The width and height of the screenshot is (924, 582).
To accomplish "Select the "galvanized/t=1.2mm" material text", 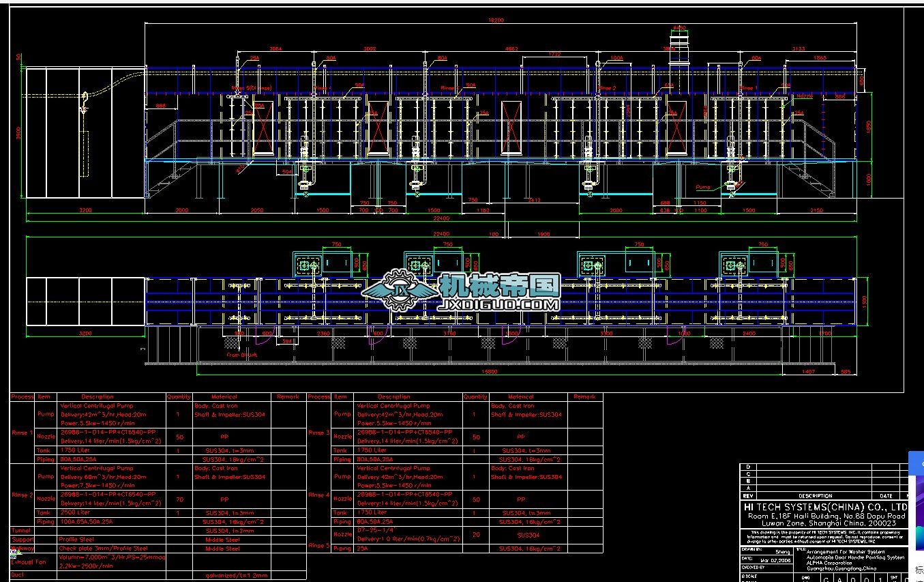I will click(x=236, y=575).
